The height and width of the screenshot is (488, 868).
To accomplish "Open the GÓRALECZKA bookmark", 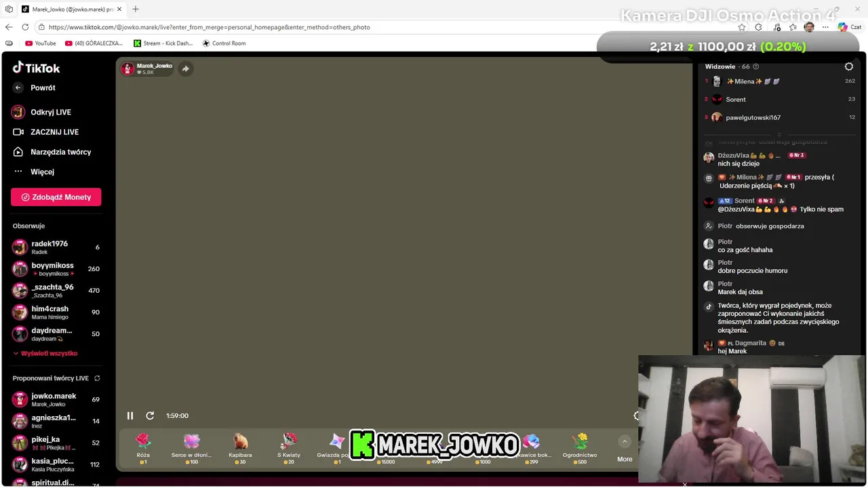I will 94,43.
